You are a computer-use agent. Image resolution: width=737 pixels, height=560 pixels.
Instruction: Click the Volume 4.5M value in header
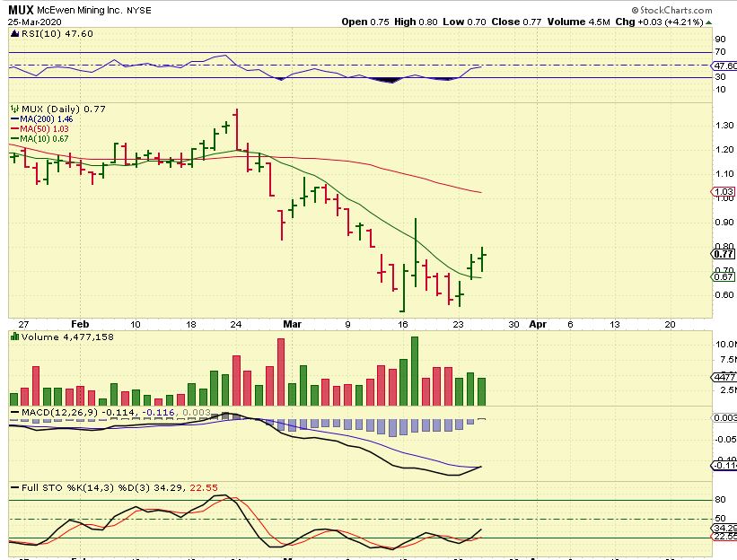pos(579,22)
